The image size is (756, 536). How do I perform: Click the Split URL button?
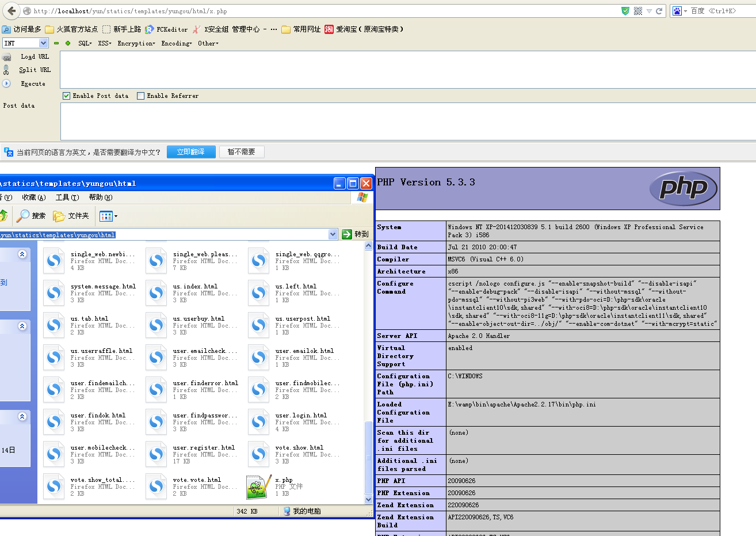pos(35,70)
